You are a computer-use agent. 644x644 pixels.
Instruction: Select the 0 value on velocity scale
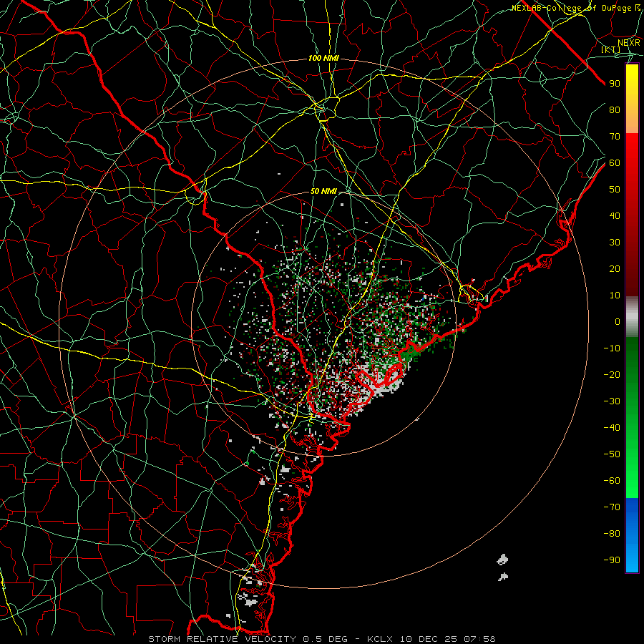tap(618, 321)
